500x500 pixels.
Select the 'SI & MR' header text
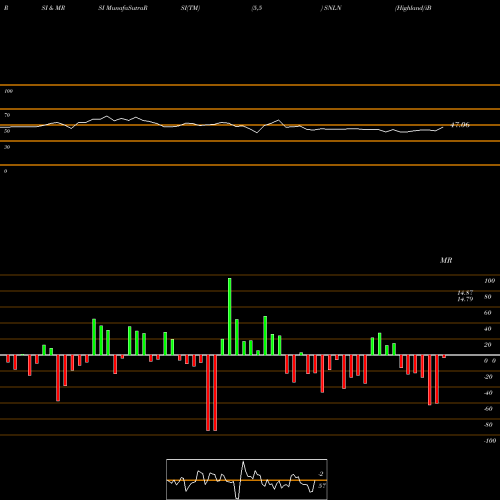point(53,8)
